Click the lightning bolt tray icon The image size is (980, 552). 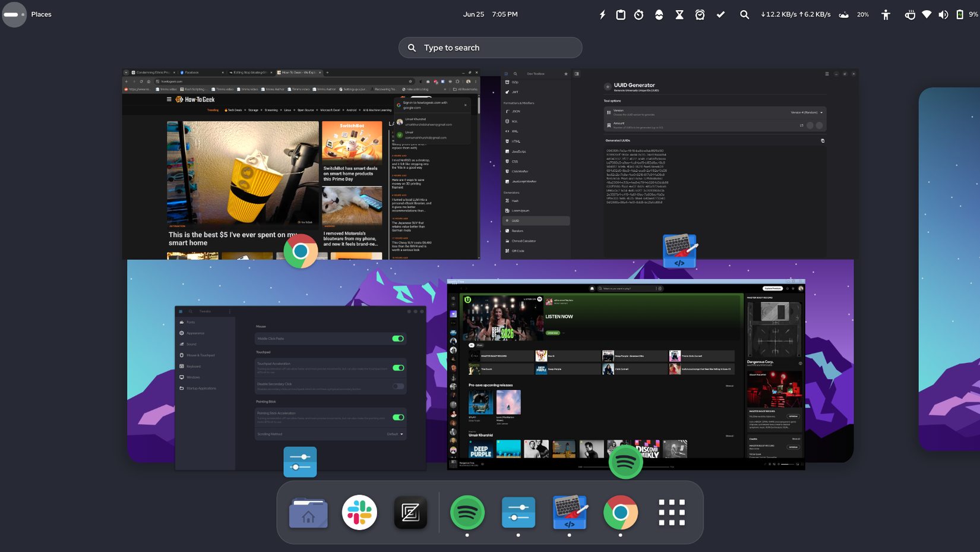click(602, 14)
